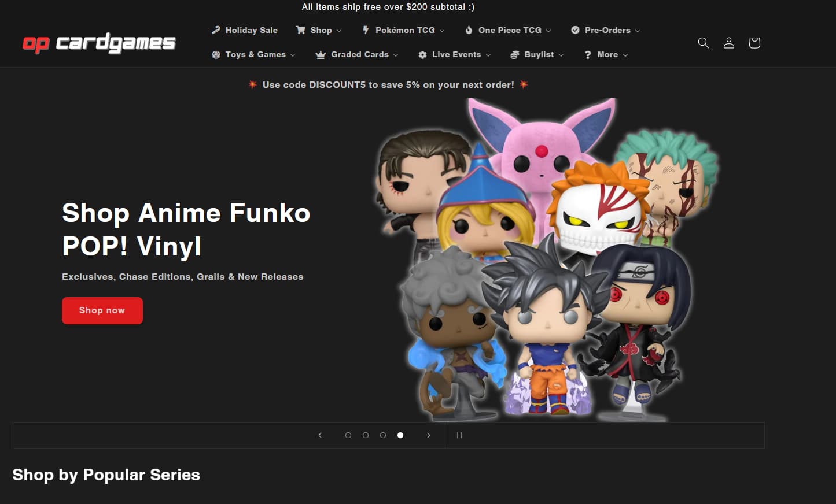Viewport: 836px width, 504px height.
Task: Pause the homepage carousel autoplay
Action: [459, 435]
